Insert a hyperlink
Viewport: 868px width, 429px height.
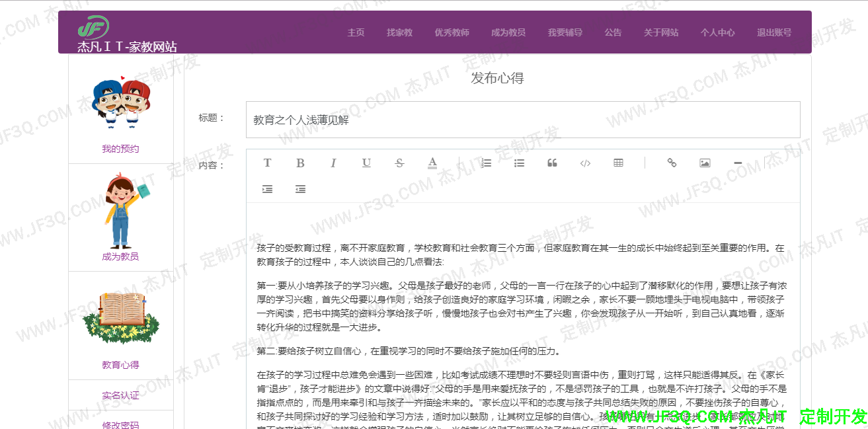(671, 163)
